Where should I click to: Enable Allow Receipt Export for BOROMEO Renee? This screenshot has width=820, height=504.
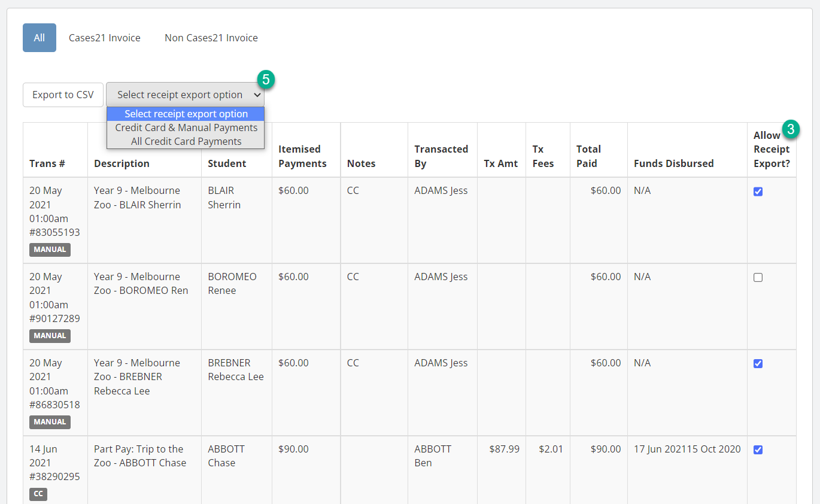click(758, 277)
